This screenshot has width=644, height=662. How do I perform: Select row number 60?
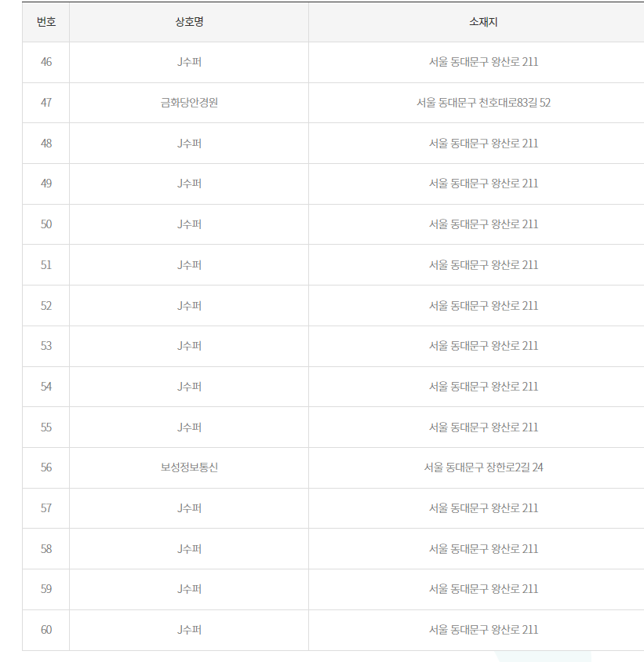click(x=46, y=630)
